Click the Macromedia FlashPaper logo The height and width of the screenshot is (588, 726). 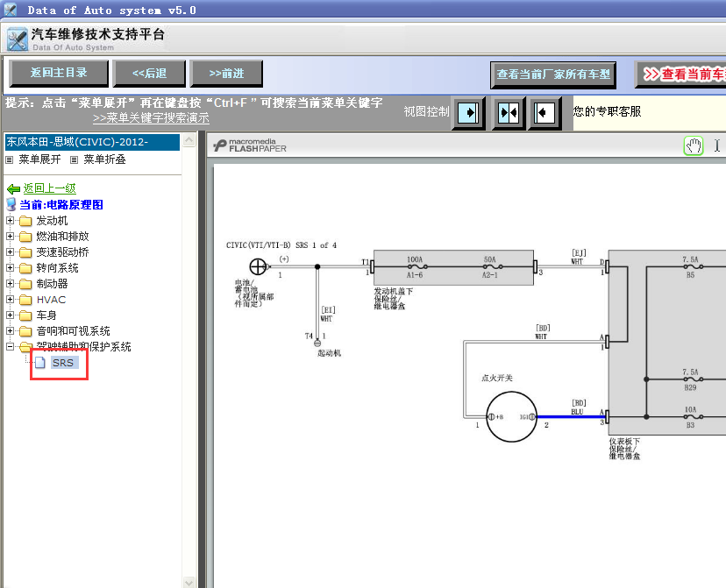click(250, 145)
